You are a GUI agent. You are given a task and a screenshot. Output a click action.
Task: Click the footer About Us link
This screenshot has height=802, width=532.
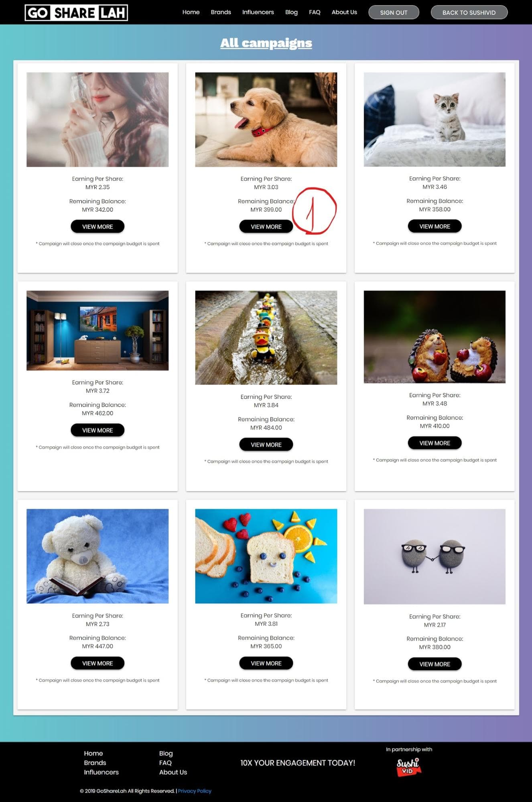pos(173,772)
